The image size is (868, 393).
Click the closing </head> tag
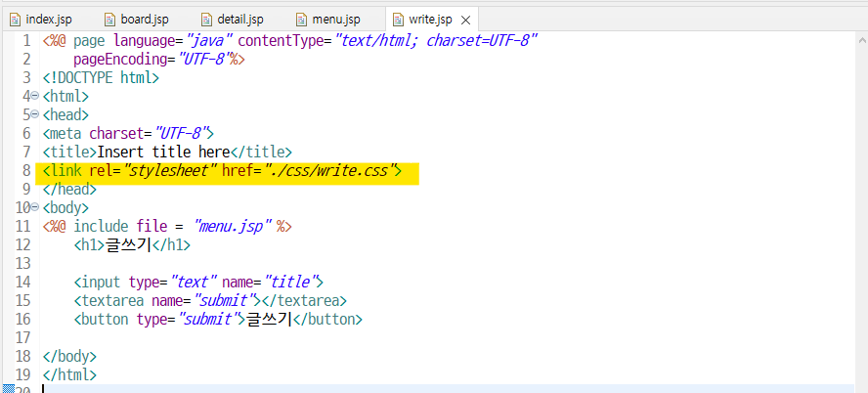(69, 189)
